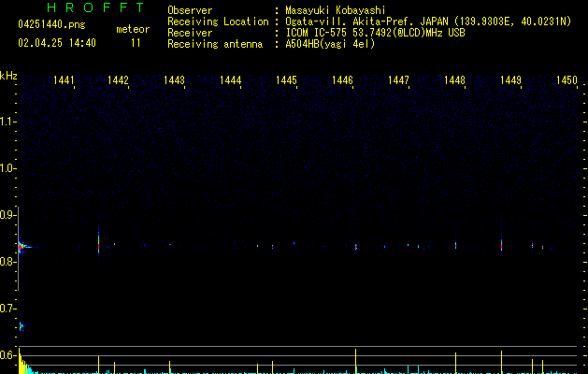
Task: Select the Ogata-vill. Akita-Pref. JAPAN location text
Action: coord(428,22)
